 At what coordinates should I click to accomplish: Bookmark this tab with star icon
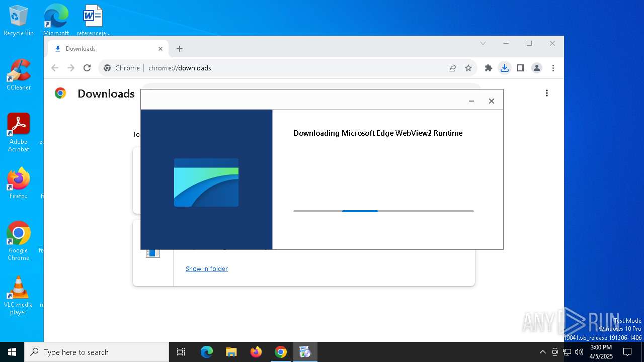click(468, 68)
